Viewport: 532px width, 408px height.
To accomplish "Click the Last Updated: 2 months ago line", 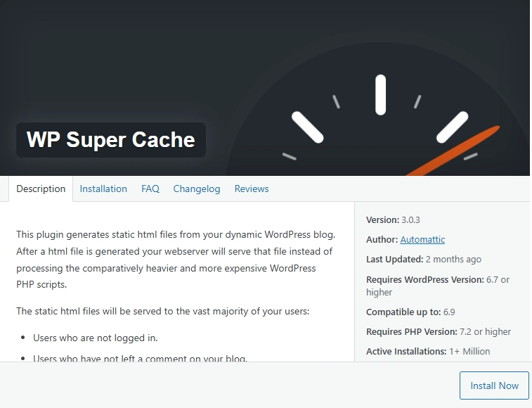I will click(x=424, y=259).
